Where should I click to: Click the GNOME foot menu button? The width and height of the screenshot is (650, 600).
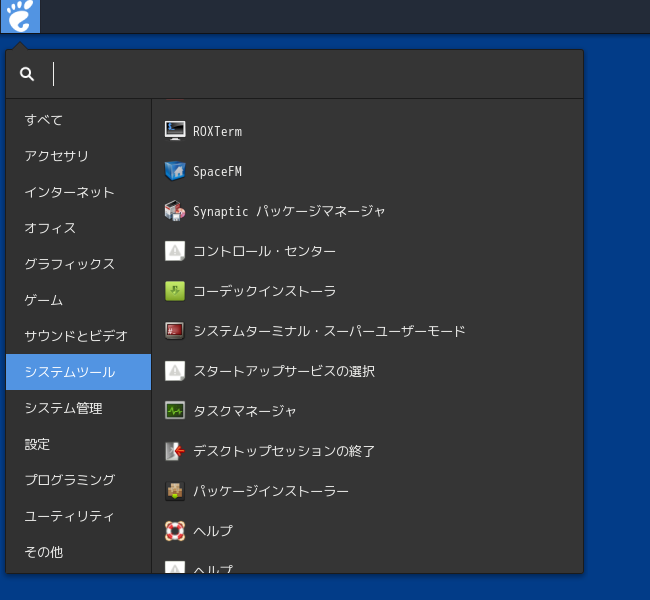(x=20, y=16)
